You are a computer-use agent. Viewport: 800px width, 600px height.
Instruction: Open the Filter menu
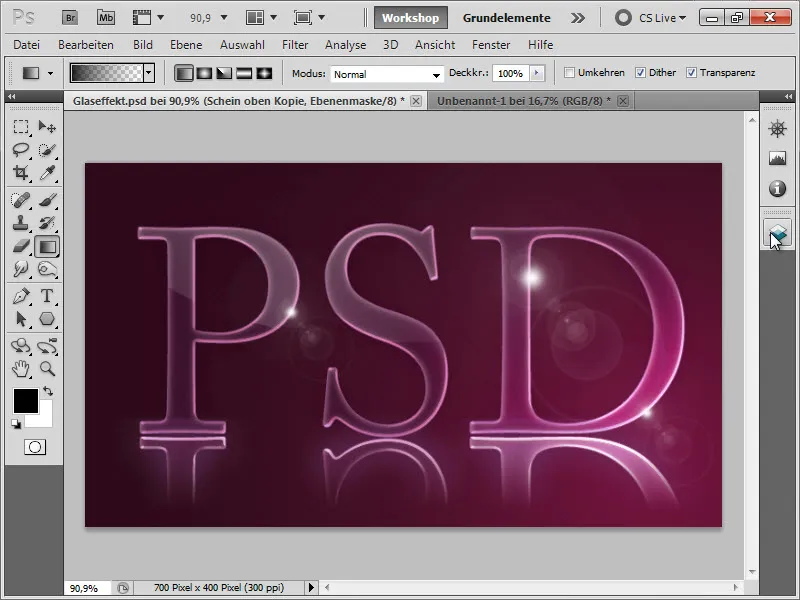295,45
